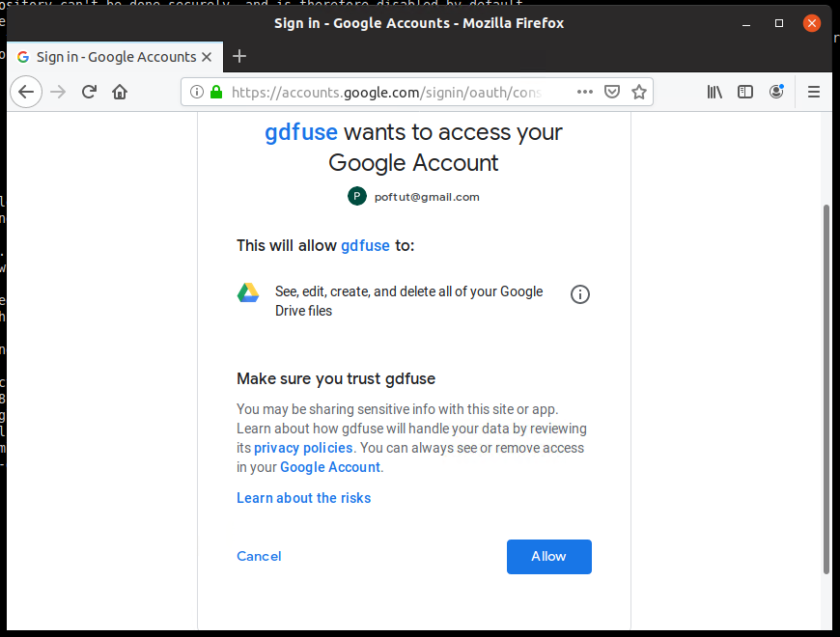Bookmark this page with the star icon
Viewport: 840px width, 637px height.
[638, 92]
